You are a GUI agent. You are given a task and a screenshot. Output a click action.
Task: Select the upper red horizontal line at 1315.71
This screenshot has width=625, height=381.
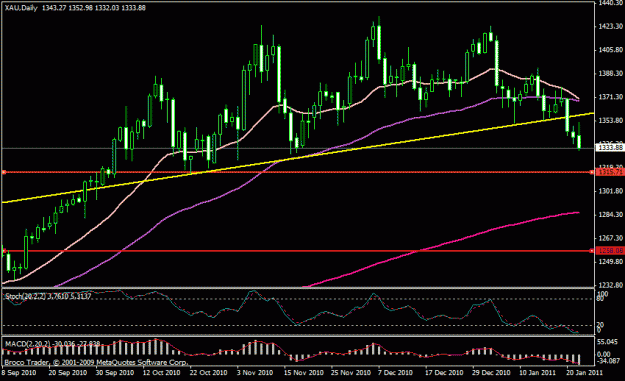point(298,172)
